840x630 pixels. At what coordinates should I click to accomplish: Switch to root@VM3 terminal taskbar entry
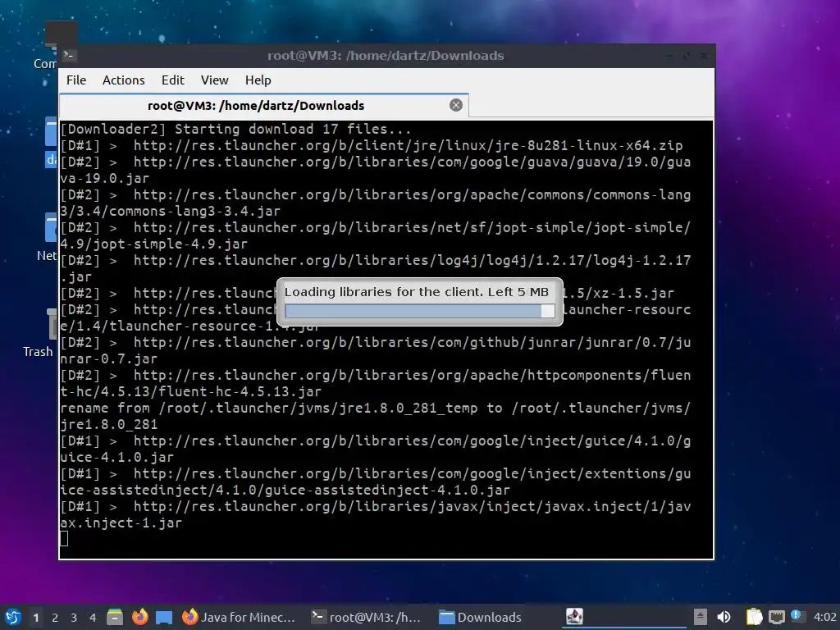coord(367,617)
